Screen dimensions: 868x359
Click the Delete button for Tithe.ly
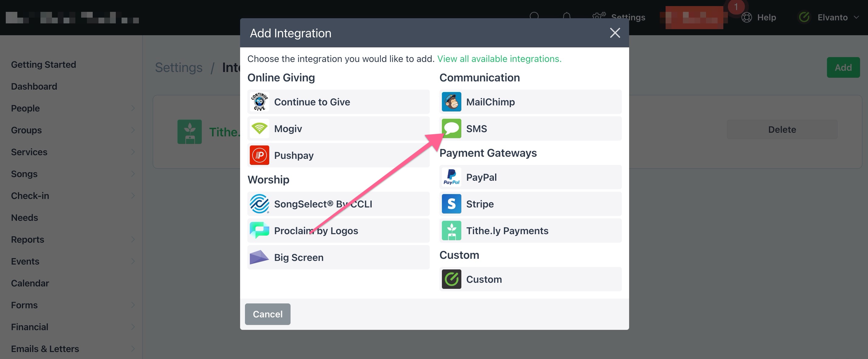click(782, 129)
